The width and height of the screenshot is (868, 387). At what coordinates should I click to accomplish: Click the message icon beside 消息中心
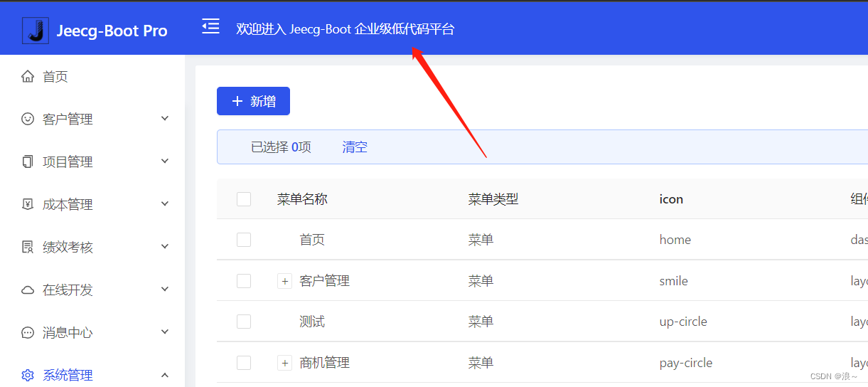(x=28, y=332)
